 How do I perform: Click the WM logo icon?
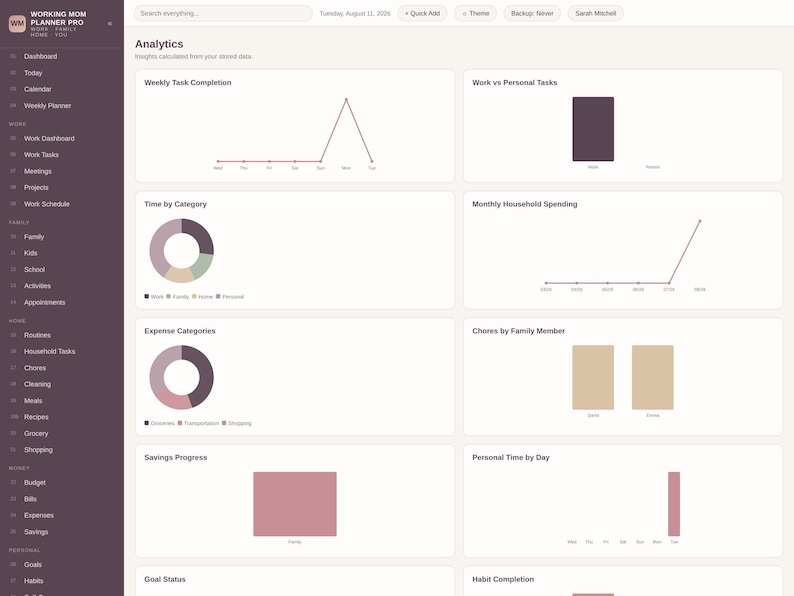(17, 23)
